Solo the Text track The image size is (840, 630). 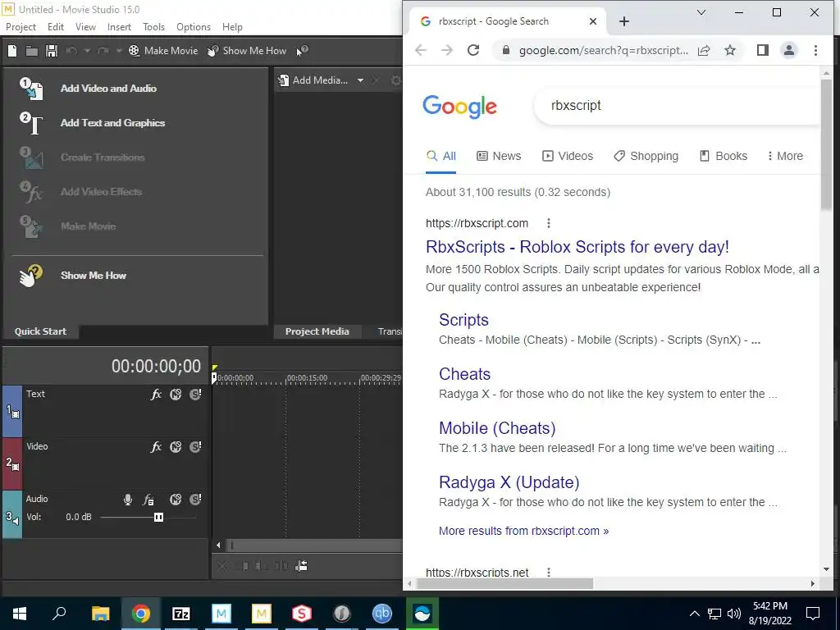pyautogui.click(x=195, y=395)
